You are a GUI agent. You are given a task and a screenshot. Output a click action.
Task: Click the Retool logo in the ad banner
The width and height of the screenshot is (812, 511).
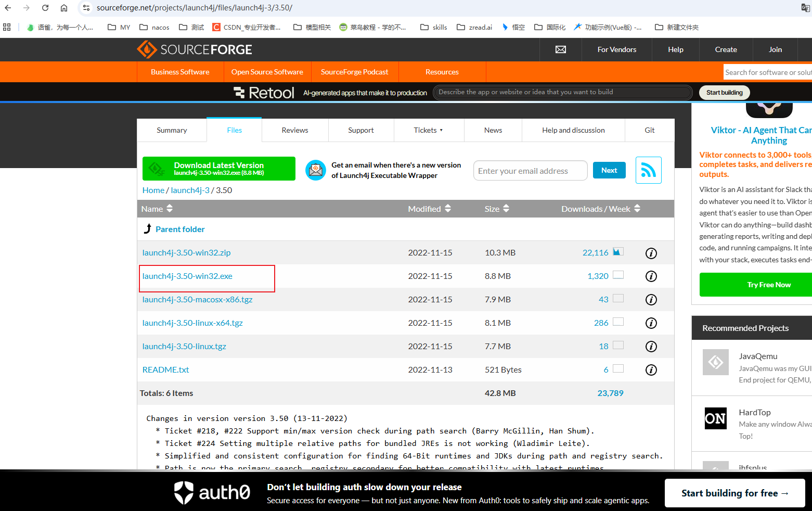264,93
